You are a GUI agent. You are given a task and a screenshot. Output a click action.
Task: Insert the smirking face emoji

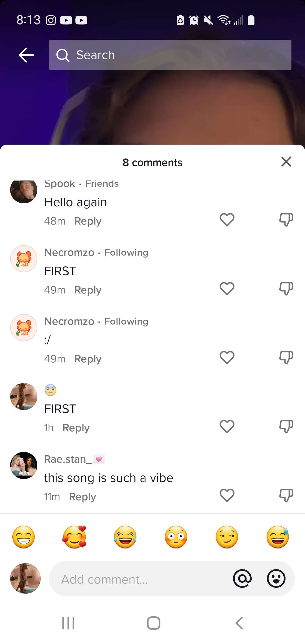click(227, 537)
